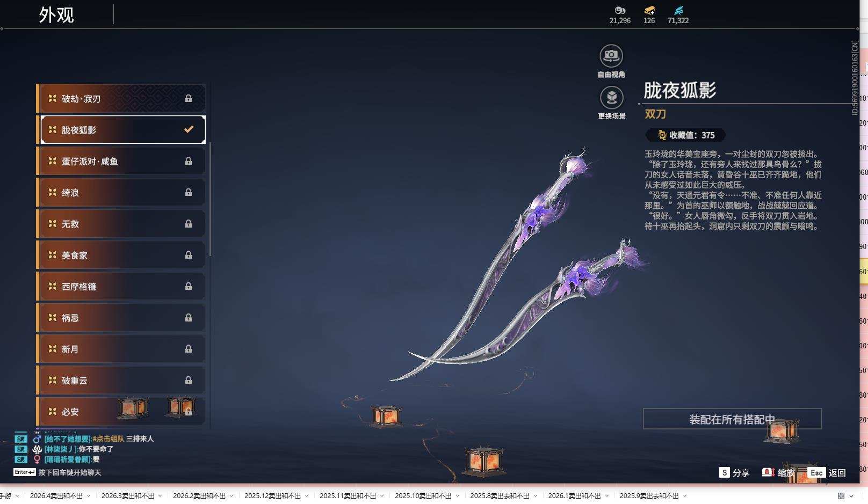Click the Enter key chat icon
This screenshot has width=868, height=504.
[25, 472]
